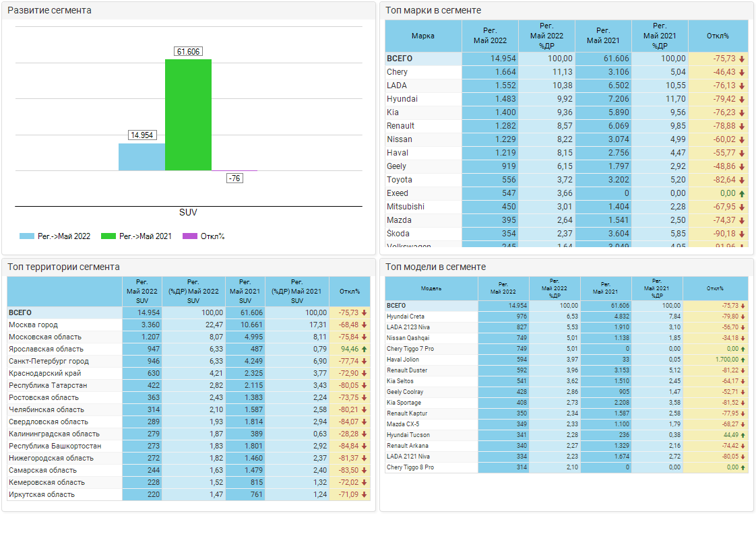Toggle the green Рег.->Май 2021 legend swatch
Viewport: 756px width, 534px height.
pos(108,236)
